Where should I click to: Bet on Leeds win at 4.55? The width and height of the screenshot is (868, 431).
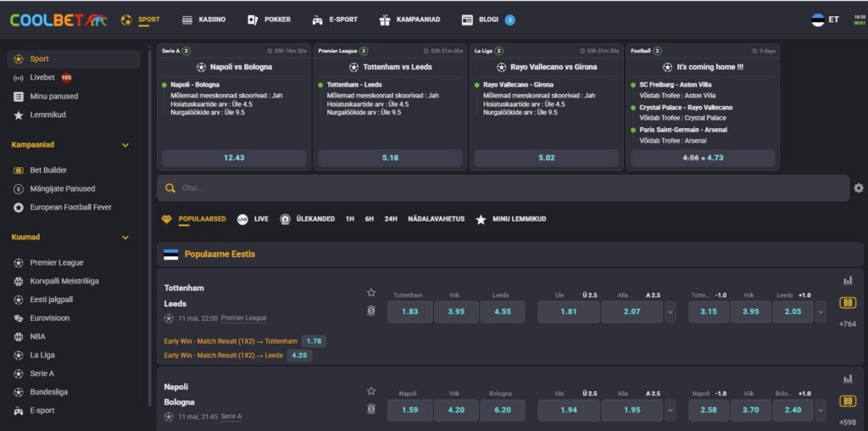503,312
